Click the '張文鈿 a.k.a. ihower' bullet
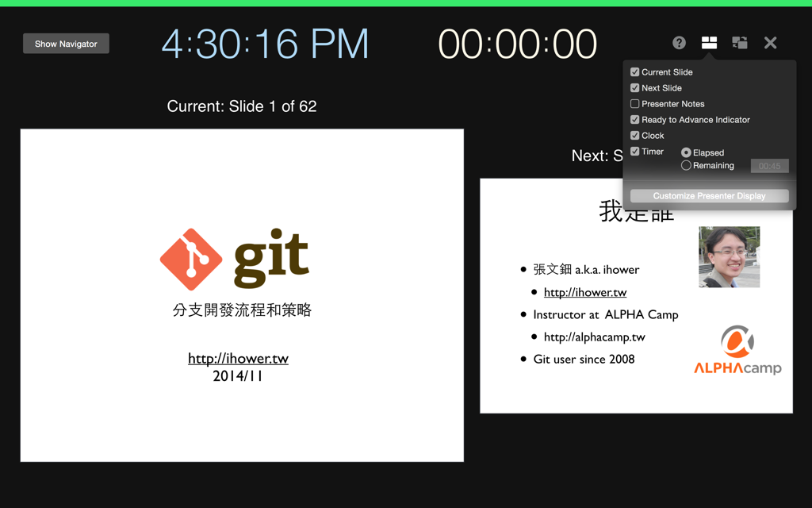Viewport: 812px width, 508px height. coord(586,270)
